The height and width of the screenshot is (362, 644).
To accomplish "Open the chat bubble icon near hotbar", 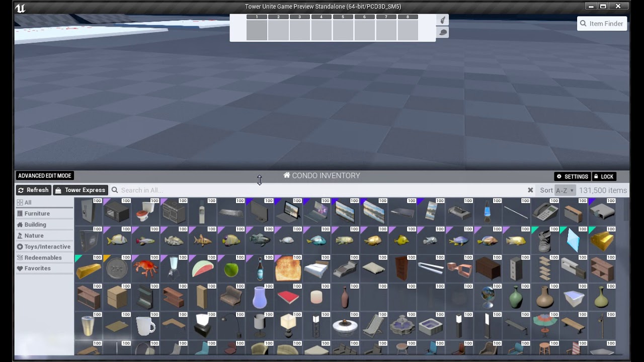I will 443,33.
